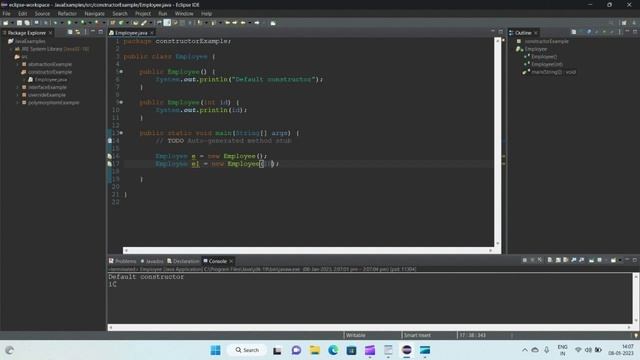Click the Terminate icon in Console toolbar
The width and height of the screenshot is (640, 360).
pos(524,260)
